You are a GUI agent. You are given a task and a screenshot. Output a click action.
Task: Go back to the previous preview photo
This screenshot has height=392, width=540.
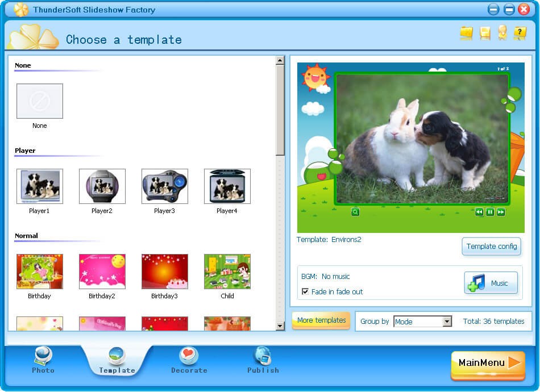coord(479,211)
